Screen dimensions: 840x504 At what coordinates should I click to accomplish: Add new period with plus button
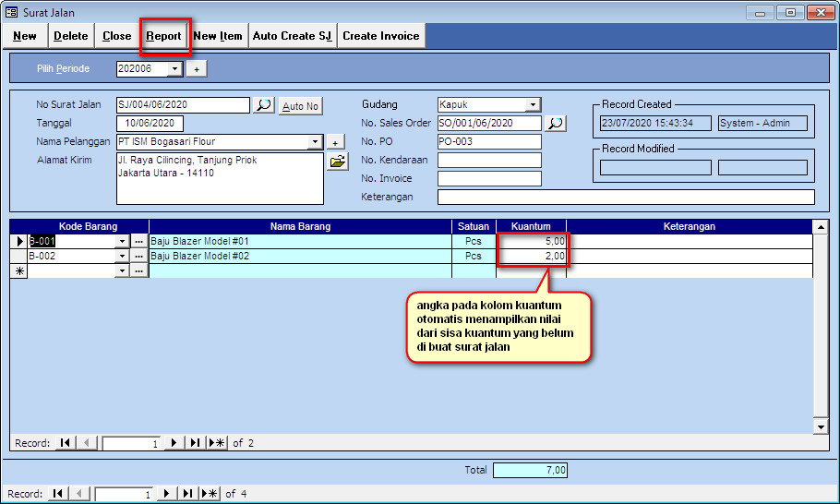pyautogui.click(x=197, y=69)
